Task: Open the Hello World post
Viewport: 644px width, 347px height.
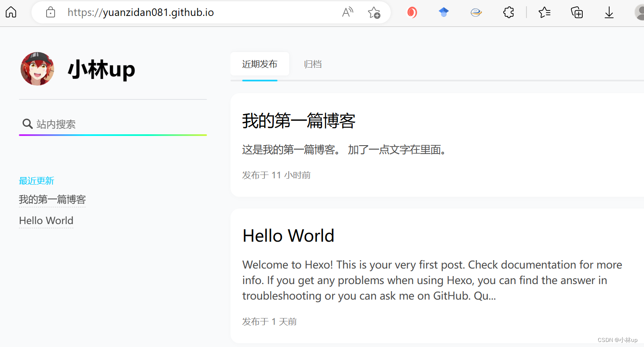Action: 288,235
